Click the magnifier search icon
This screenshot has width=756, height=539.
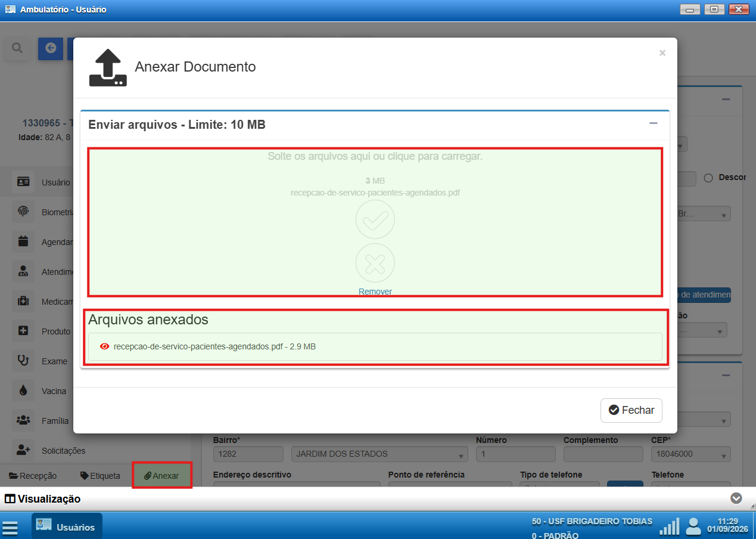tap(17, 48)
